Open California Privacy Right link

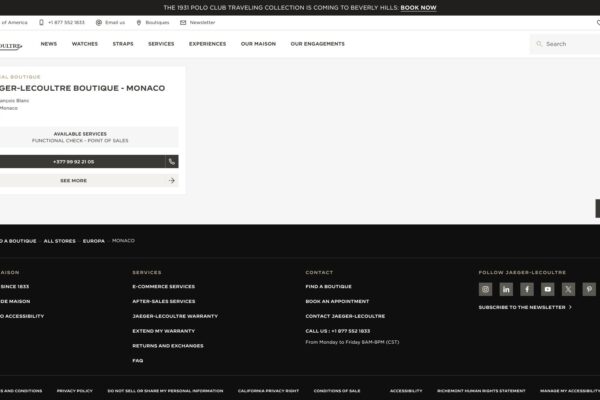tap(268, 391)
